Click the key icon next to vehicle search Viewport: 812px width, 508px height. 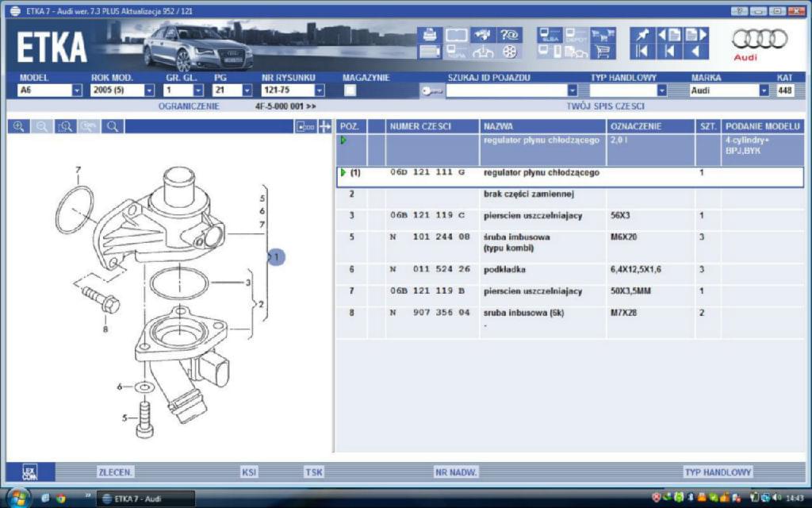pyautogui.click(x=432, y=91)
